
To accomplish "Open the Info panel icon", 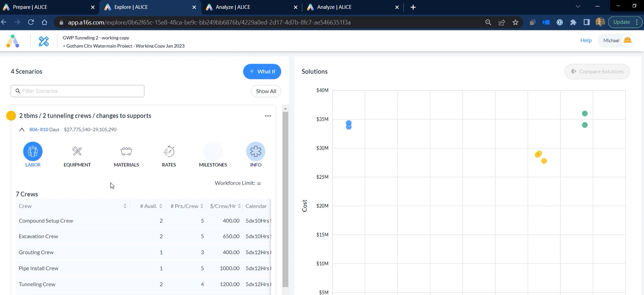I will tap(256, 151).
